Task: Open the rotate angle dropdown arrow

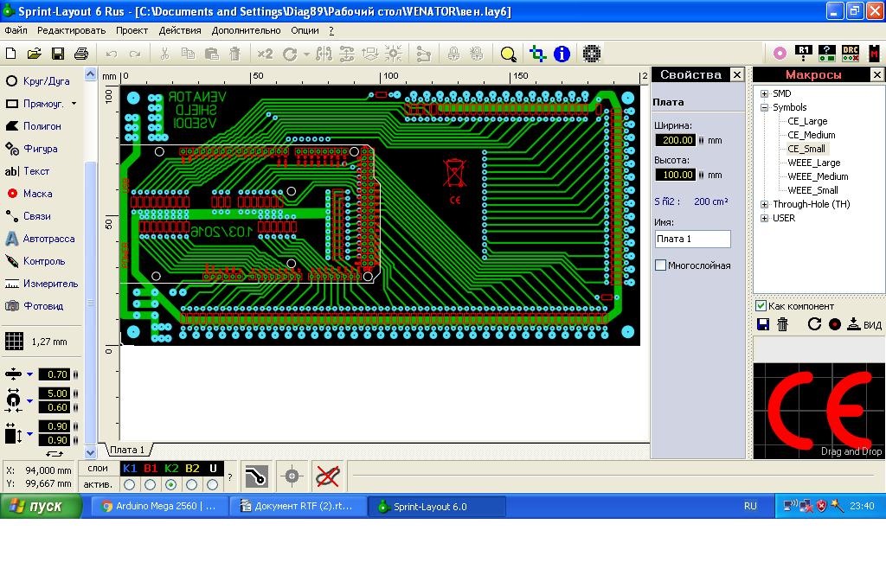Action: [306, 54]
